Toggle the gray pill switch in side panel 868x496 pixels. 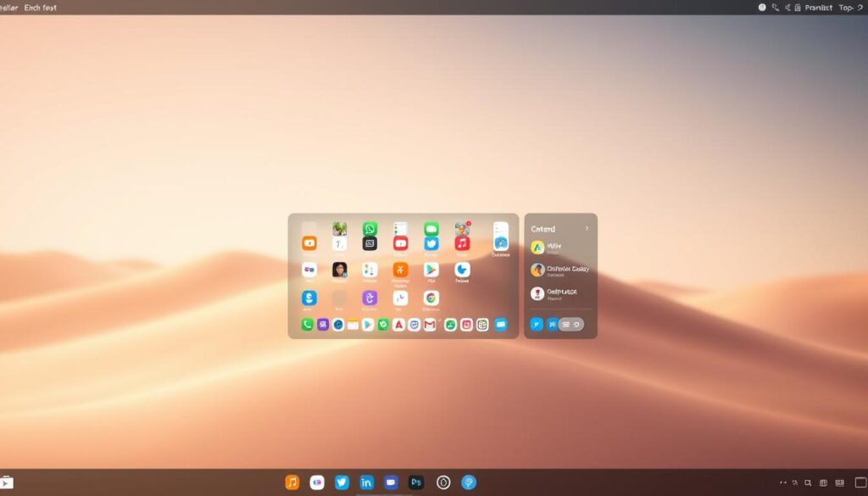(x=570, y=325)
